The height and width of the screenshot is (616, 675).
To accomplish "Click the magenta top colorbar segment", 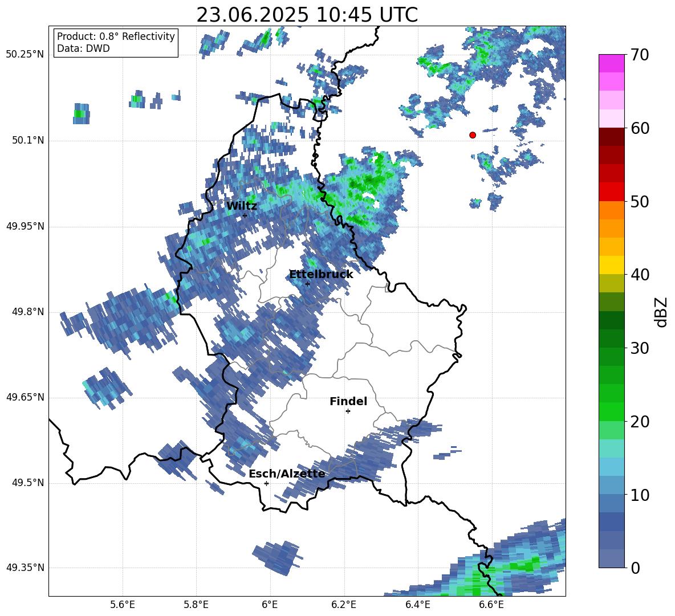I will click(x=611, y=63).
